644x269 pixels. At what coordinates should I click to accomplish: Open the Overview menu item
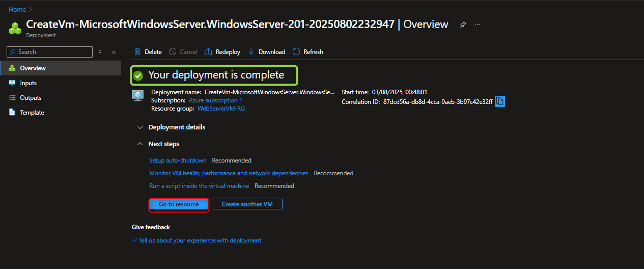(x=61, y=68)
